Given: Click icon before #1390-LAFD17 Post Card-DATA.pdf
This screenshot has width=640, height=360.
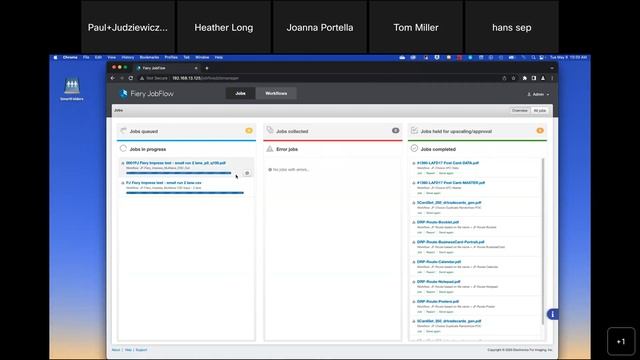Looking at the screenshot, I should point(414,163).
